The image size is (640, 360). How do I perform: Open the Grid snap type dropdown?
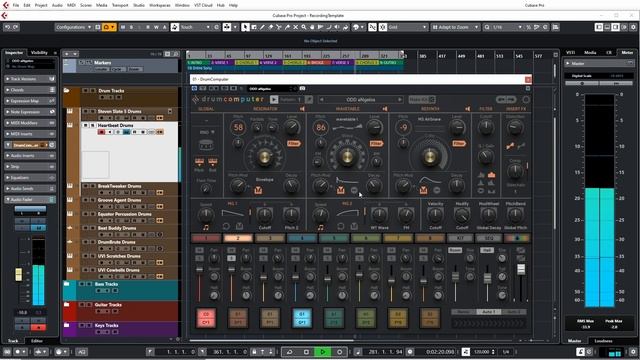pyautogui.click(x=407, y=27)
